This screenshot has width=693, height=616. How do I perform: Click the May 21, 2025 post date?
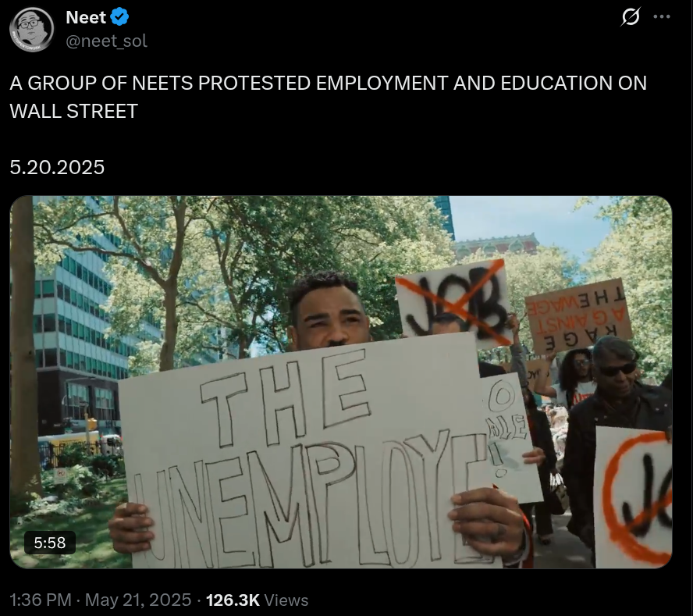[138, 600]
